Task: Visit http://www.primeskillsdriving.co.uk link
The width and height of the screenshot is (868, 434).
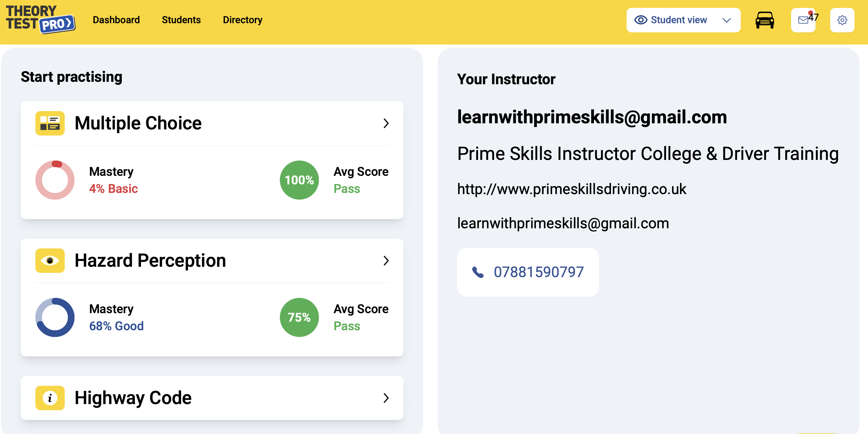Action: click(571, 189)
